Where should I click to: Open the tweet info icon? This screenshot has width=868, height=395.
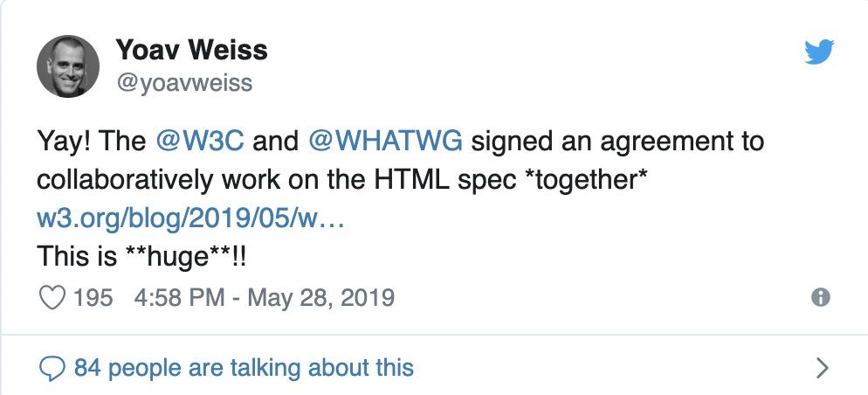[820, 297]
